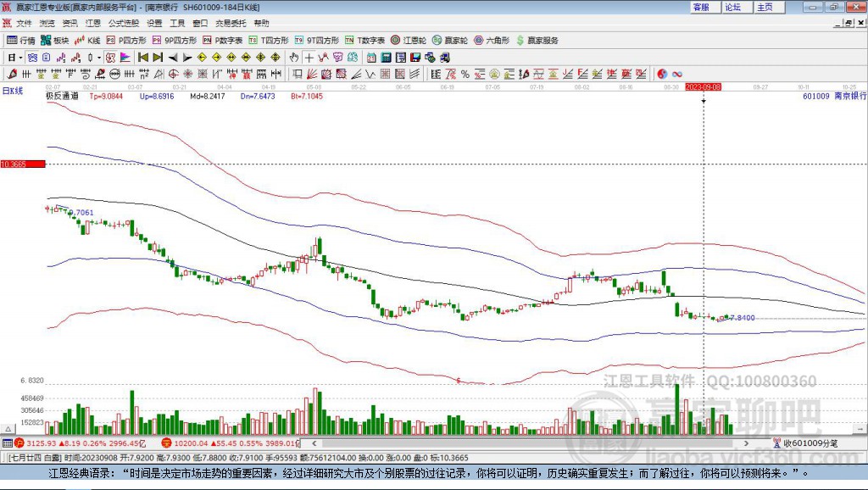Click the 客服 button in title bar
868x490 pixels.
(704, 7)
